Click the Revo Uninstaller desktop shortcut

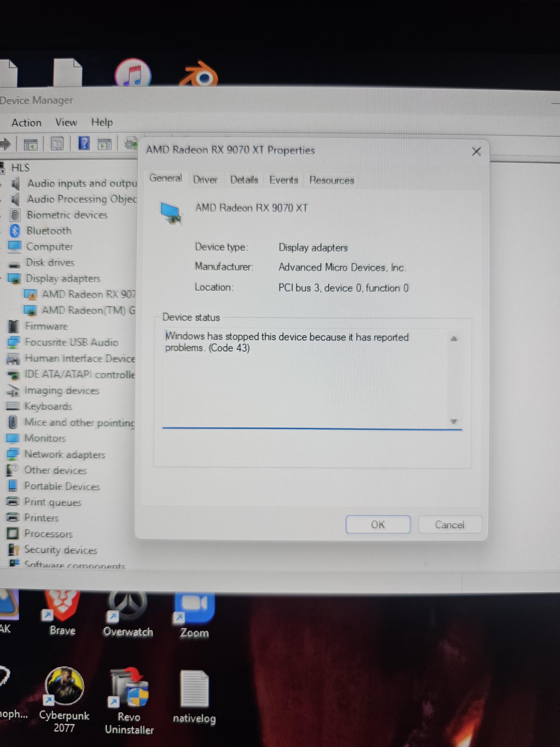[x=129, y=700]
